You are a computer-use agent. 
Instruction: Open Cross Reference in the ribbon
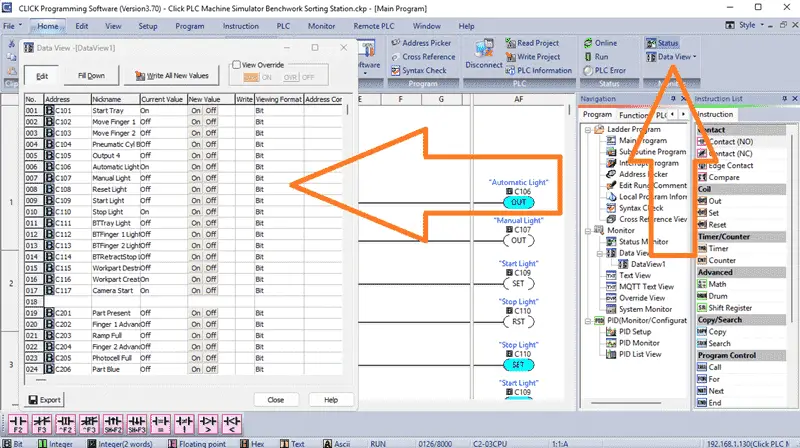pos(423,57)
